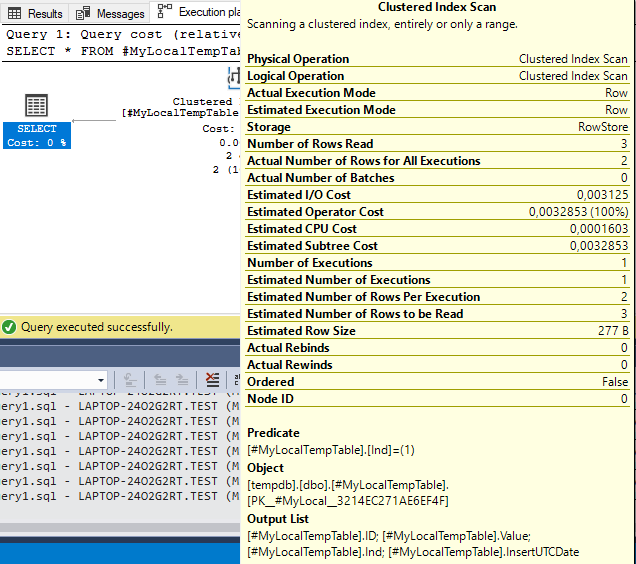The image size is (636, 564).
Task: Switch to the Messages tab
Action: coord(110,13)
